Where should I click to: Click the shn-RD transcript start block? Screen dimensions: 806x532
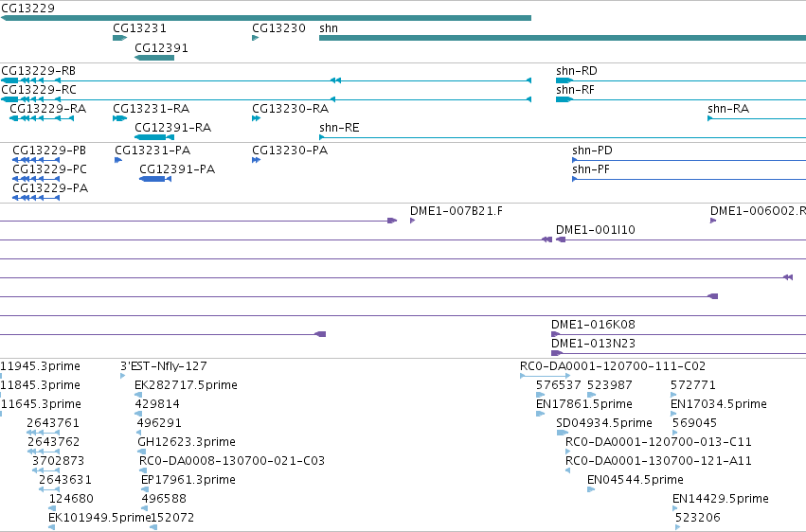[x=564, y=80]
